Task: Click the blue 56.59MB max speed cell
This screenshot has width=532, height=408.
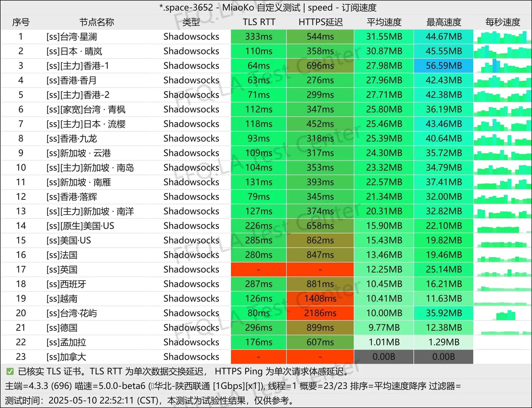Action: pos(444,66)
